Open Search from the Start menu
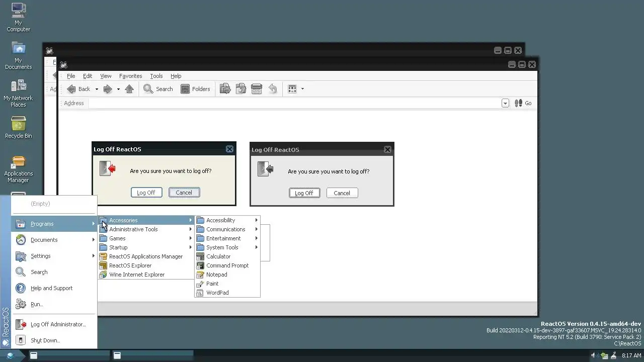The width and height of the screenshot is (644, 362). (54, 272)
